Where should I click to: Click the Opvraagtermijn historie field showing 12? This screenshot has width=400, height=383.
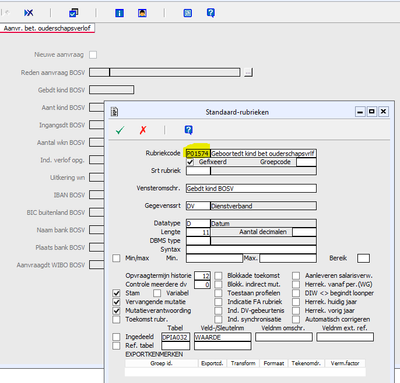(202, 276)
